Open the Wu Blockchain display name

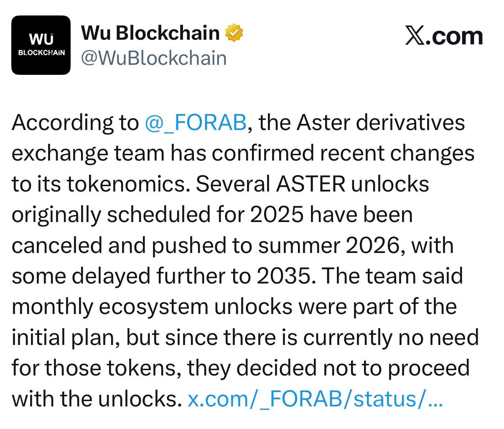[x=150, y=33]
